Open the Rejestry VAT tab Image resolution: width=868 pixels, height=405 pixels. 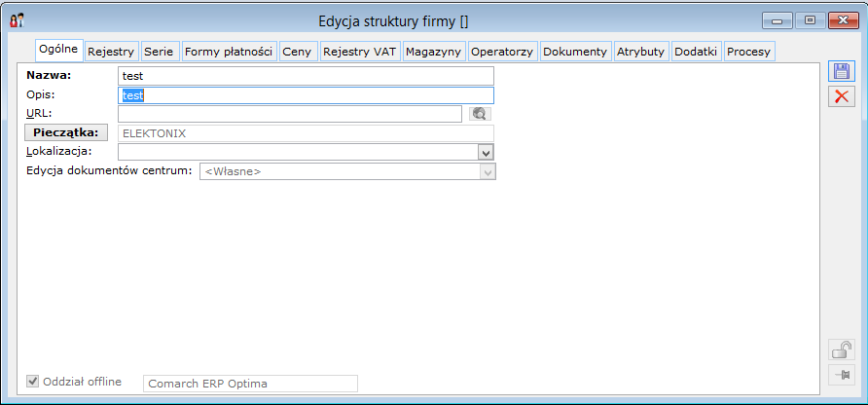(360, 51)
